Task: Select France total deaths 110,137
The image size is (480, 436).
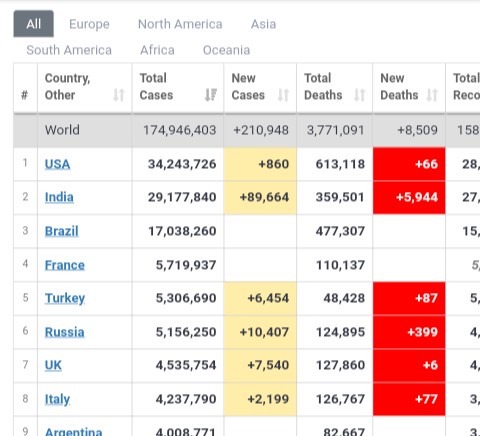Action: [340, 265]
